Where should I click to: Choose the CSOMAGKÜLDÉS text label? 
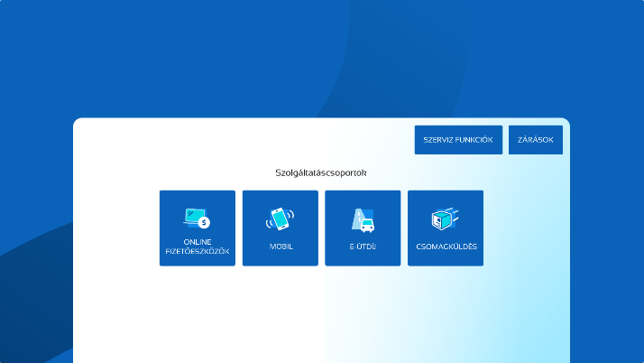click(446, 247)
